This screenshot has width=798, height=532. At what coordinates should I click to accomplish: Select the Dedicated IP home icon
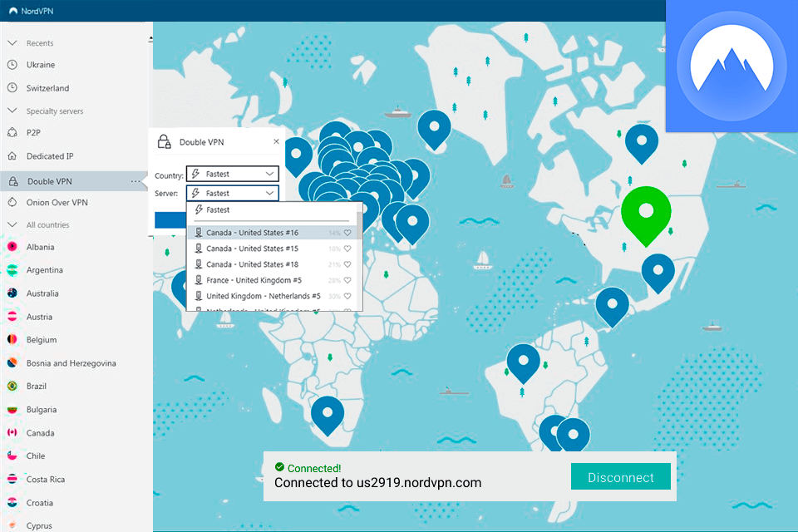pyautogui.click(x=12, y=155)
